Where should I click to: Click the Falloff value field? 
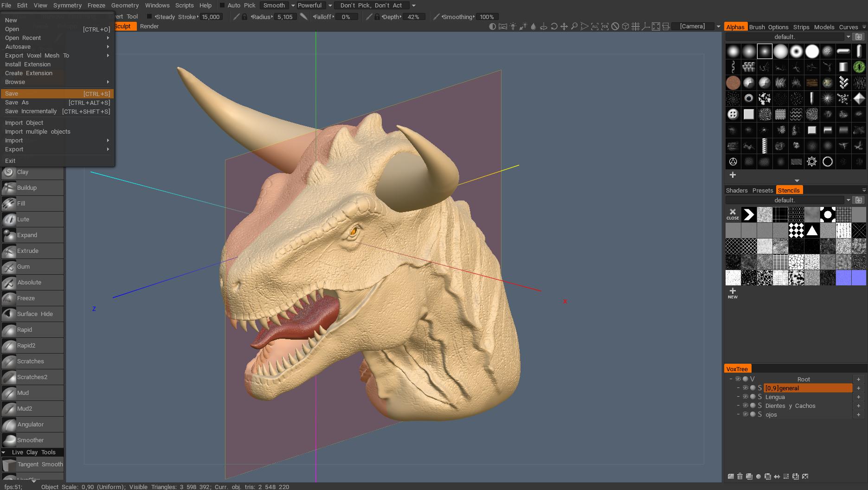click(346, 17)
